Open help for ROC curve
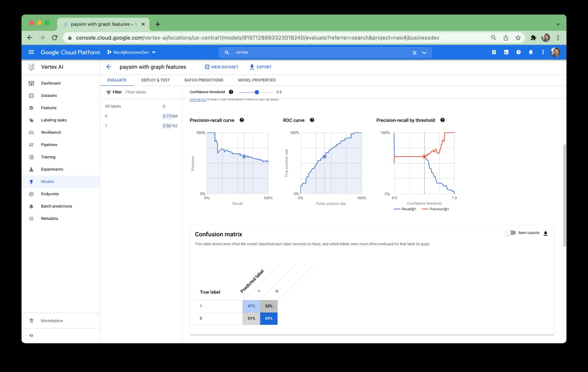Image resolution: width=588 pixels, height=372 pixels. coord(312,120)
